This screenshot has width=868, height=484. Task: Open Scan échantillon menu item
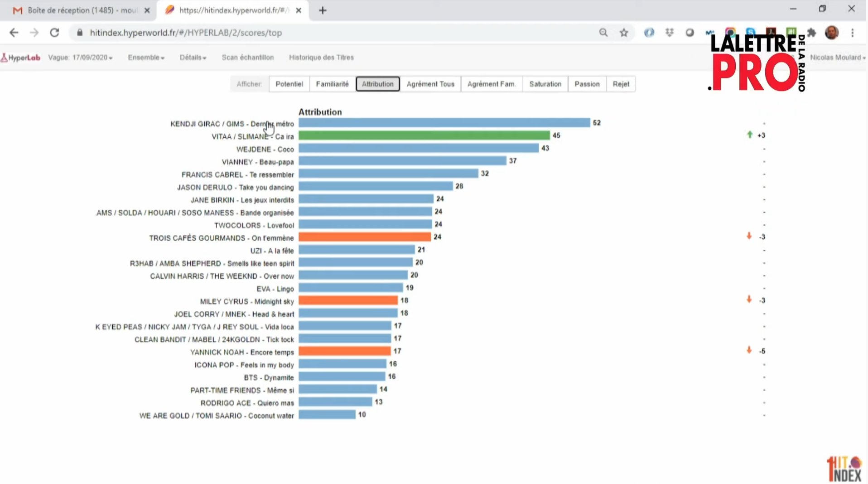247,58
